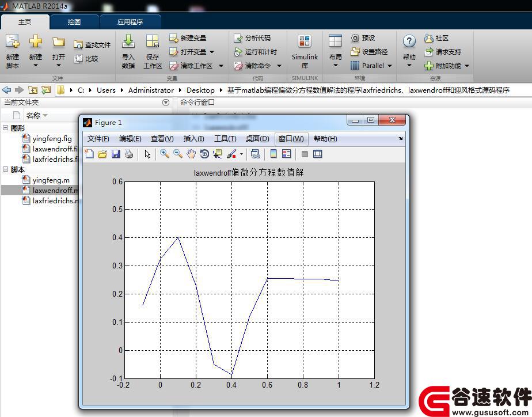The width and height of the screenshot is (532, 417).
Task: Open the 窗口(W) menu in Figure 1
Action: 291,139
